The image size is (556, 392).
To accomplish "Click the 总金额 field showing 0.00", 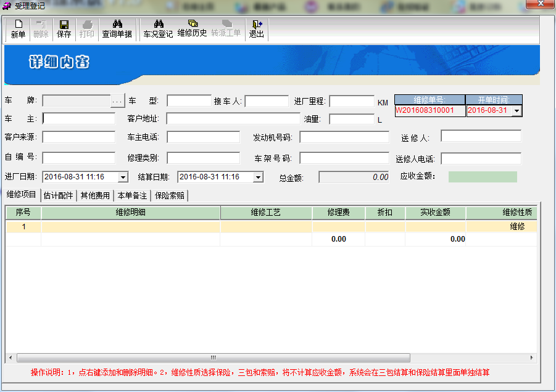I will (354, 177).
